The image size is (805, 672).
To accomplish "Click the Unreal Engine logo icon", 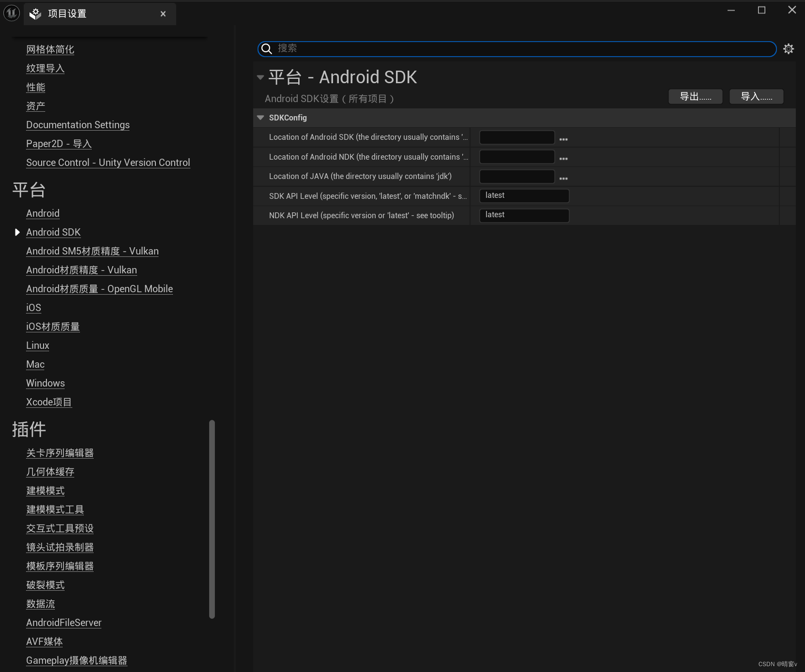I will [11, 13].
